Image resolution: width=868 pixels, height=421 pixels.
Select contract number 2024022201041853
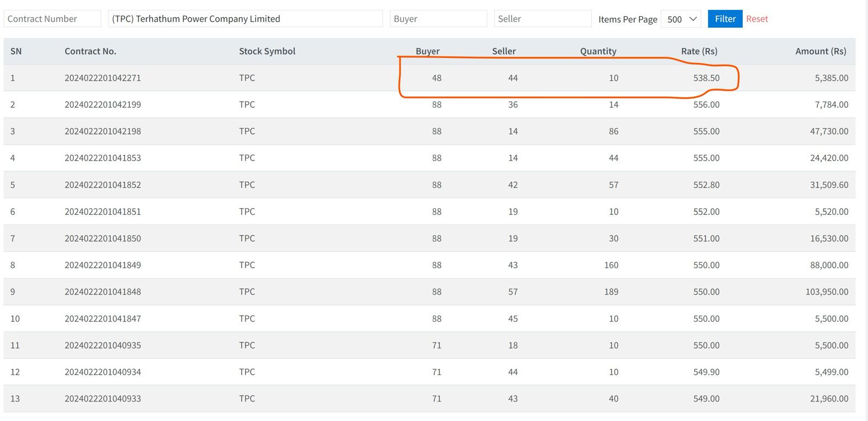click(103, 158)
